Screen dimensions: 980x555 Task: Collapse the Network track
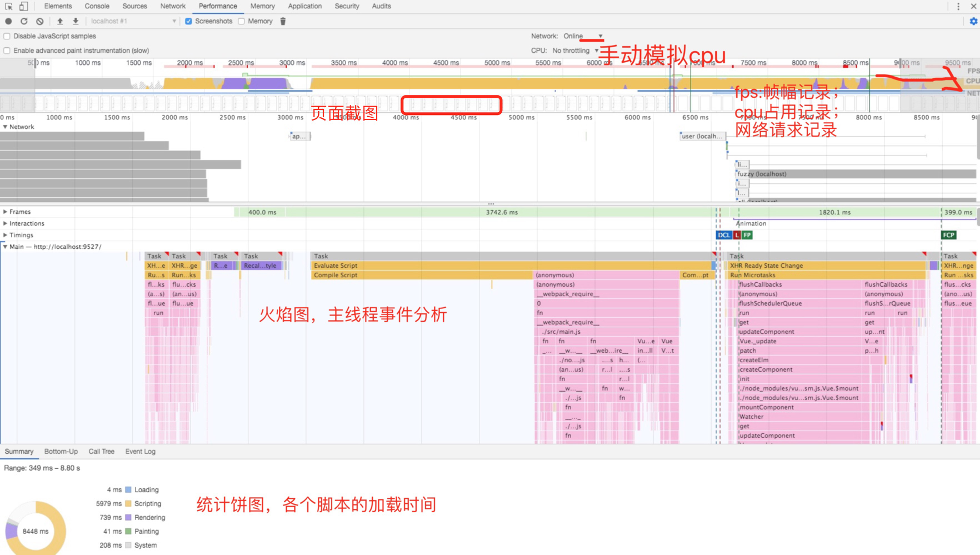coord(5,127)
